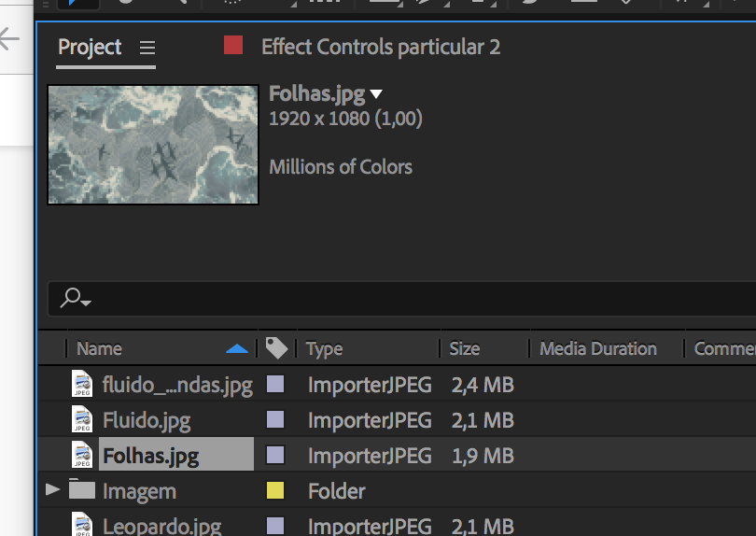Sort by the Type column header
The height and width of the screenshot is (536, 756).
point(325,348)
